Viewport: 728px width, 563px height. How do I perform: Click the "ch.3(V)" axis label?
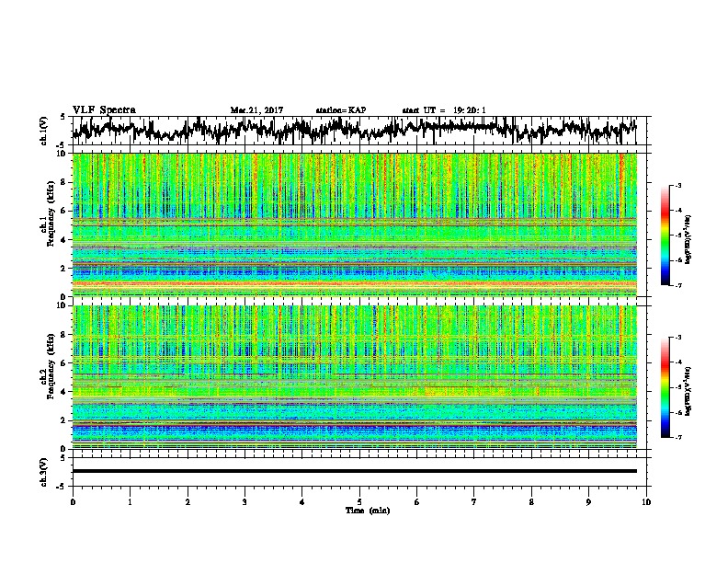point(44,472)
